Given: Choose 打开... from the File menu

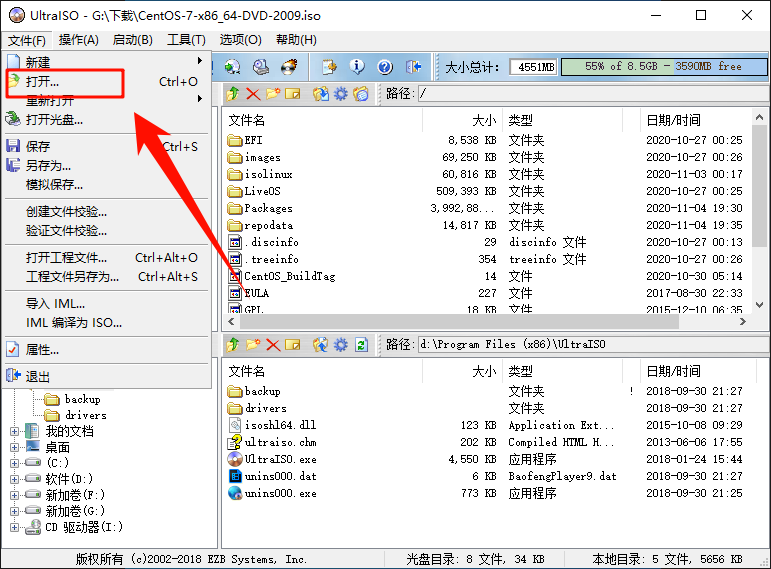Looking at the screenshot, I should tap(106, 82).
